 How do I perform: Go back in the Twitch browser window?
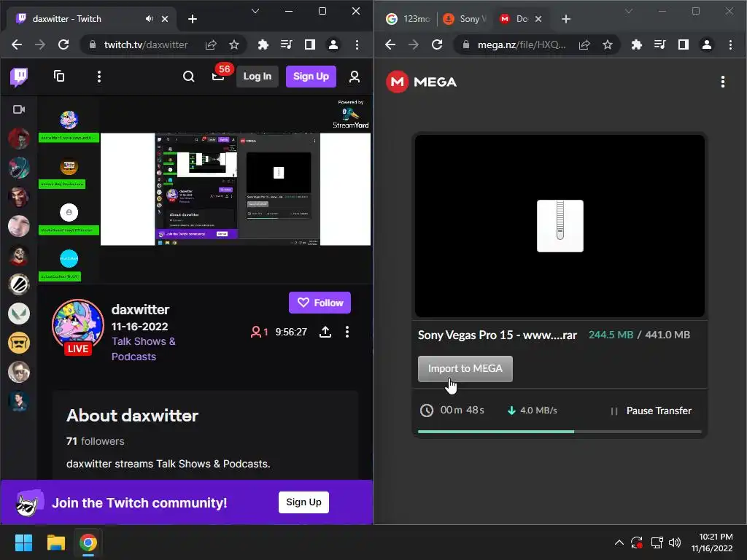click(x=18, y=44)
